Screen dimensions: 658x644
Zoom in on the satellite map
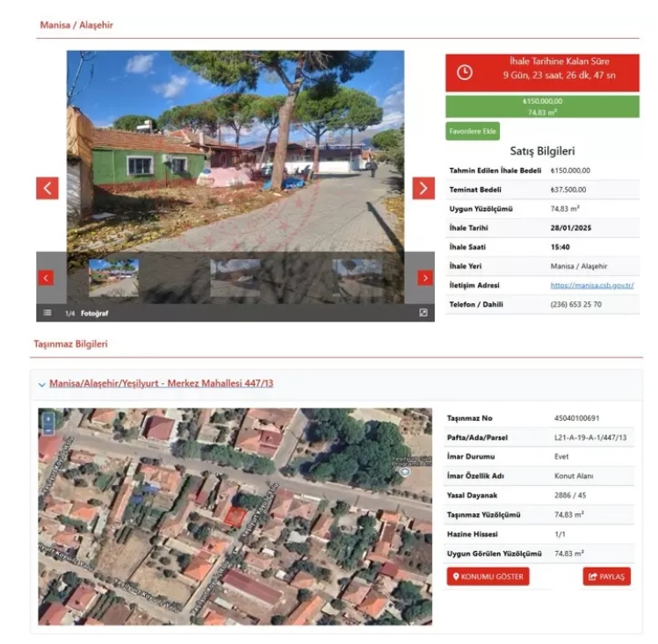48,419
